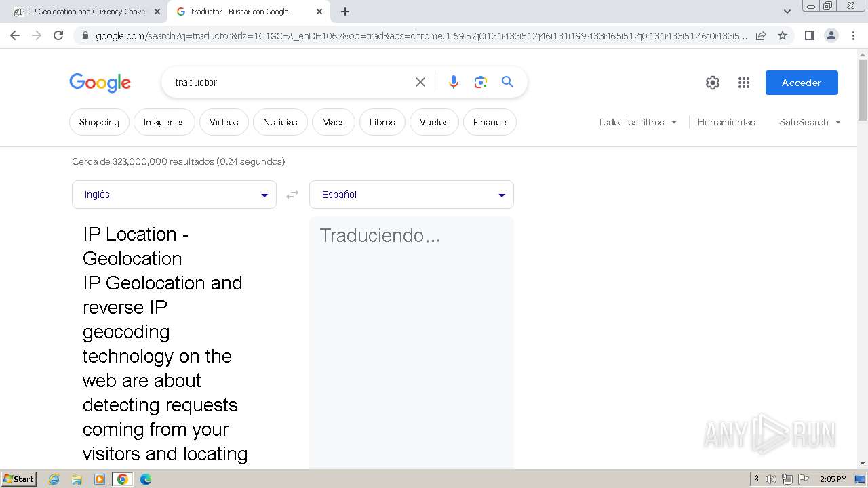This screenshot has height=488, width=868.
Task: Start voice search with the microphone icon
Action: coord(454,82)
